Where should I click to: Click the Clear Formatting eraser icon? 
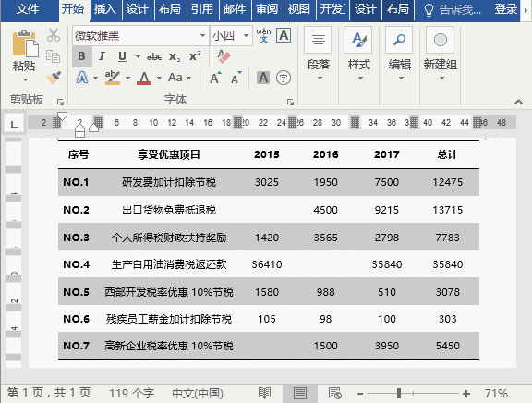tap(224, 56)
